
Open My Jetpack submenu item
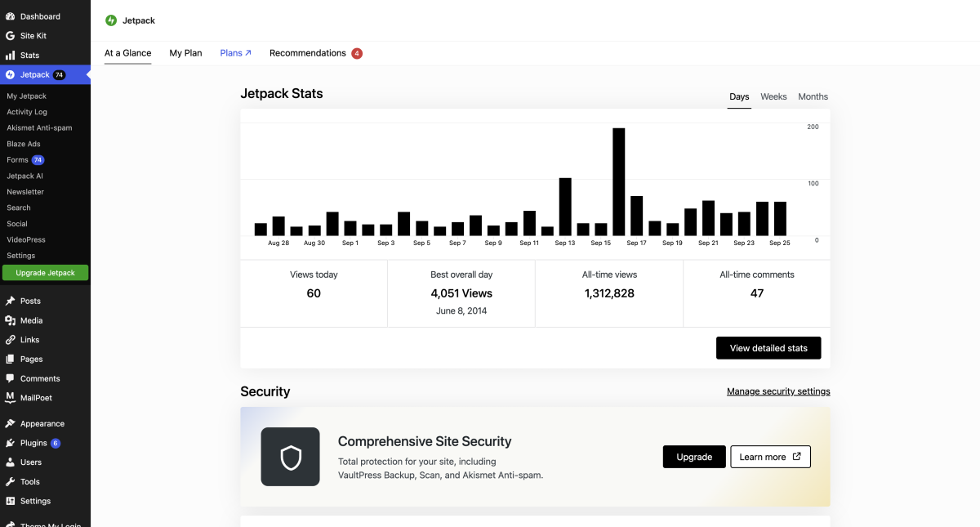coord(26,96)
